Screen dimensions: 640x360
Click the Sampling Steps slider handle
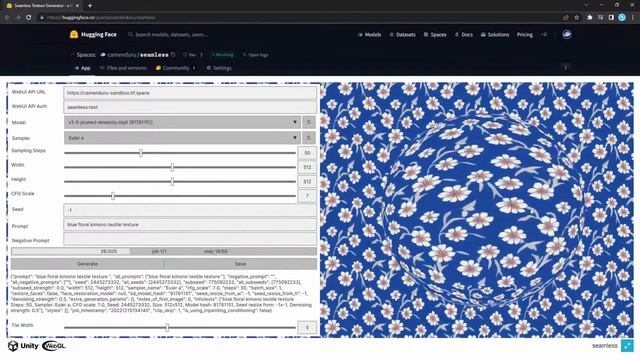click(141, 153)
